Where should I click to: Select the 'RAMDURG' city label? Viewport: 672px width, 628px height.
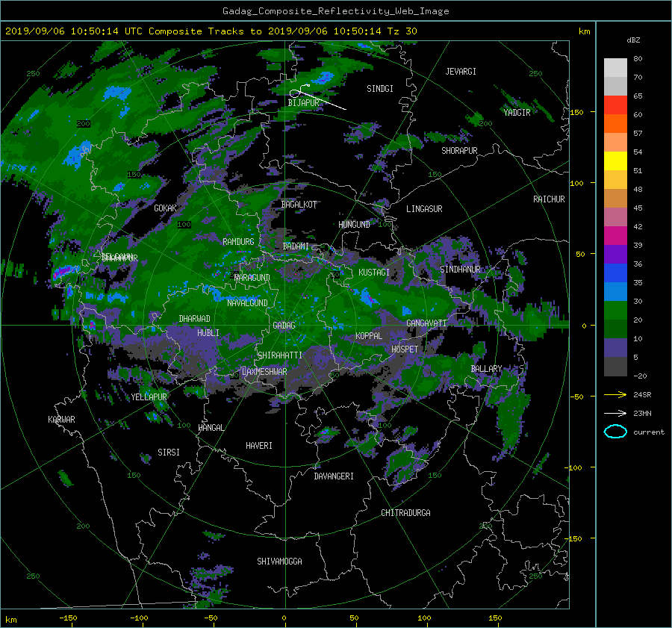238,242
